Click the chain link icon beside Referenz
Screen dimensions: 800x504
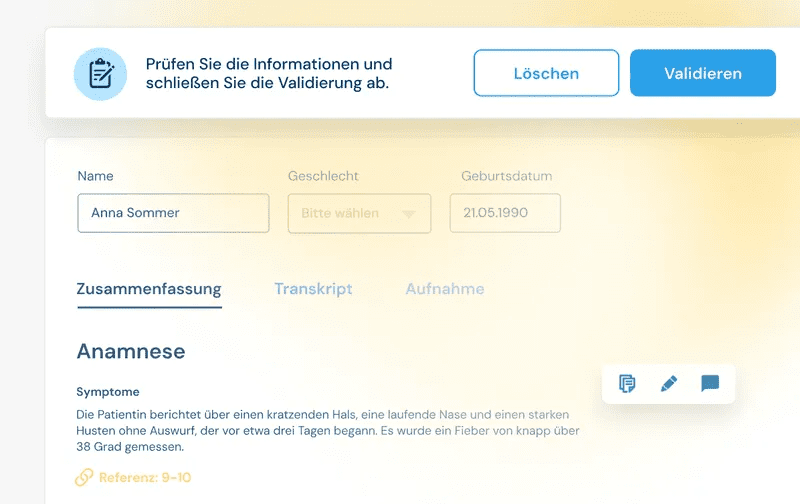pyautogui.click(x=85, y=478)
